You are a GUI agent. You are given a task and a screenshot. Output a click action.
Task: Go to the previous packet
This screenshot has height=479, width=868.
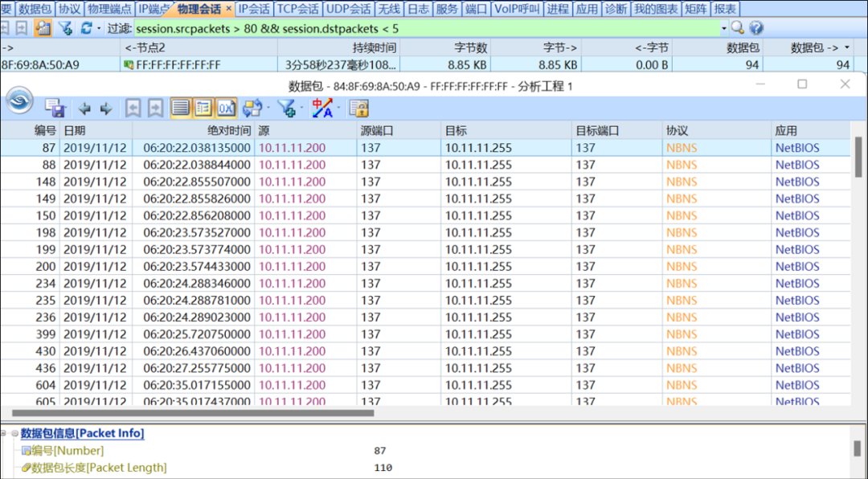click(85, 108)
